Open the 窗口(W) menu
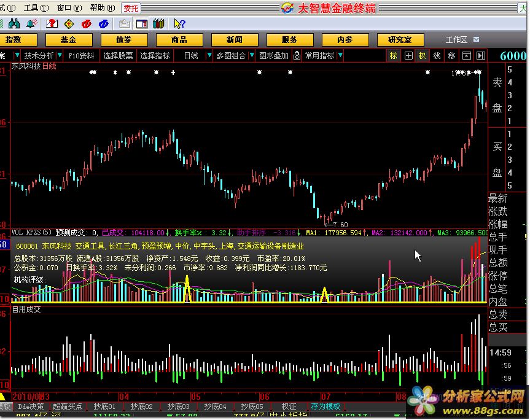Image resolution: width=530 pixels, height=420 pixels. [x=69, y=8]
